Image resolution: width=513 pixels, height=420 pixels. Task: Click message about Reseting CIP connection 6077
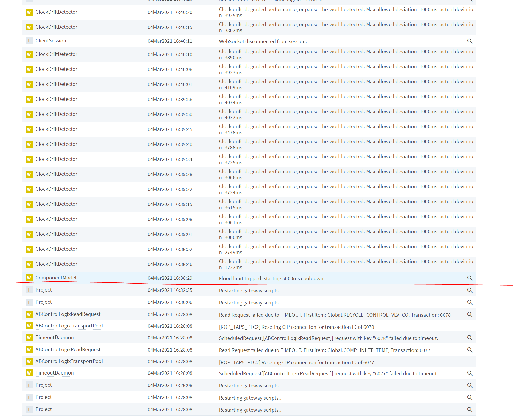pyautogui.click(x=296, y=362)
